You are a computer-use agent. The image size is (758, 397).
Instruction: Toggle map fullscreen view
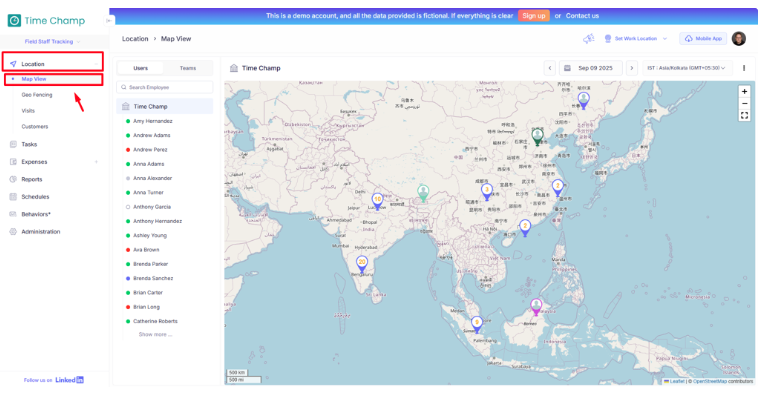744,116
